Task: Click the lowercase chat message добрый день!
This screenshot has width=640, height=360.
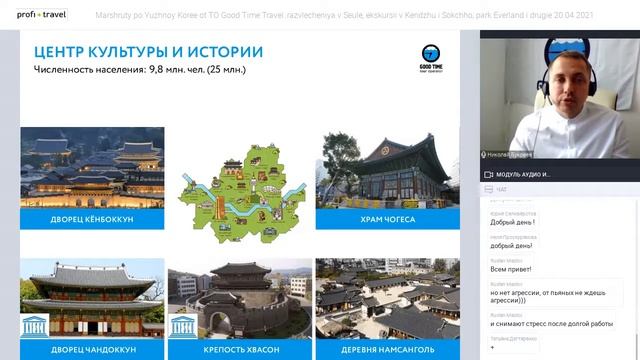Action: tap(511, 246)
